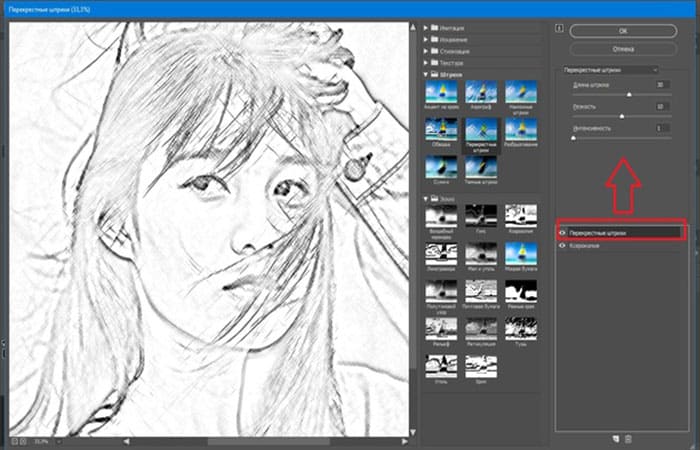Choose the Рваные края sketch filter
700x450 pixels.
521,292
